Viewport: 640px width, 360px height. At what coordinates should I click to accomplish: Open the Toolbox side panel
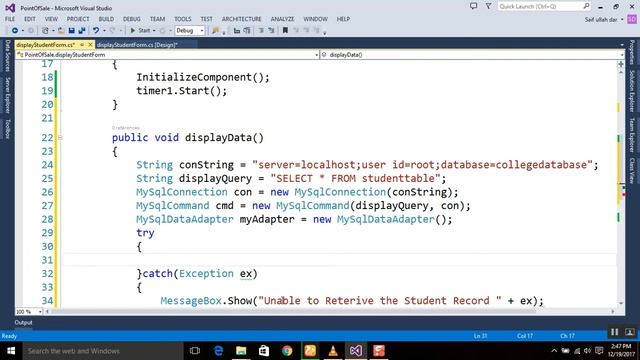(7, 129)
